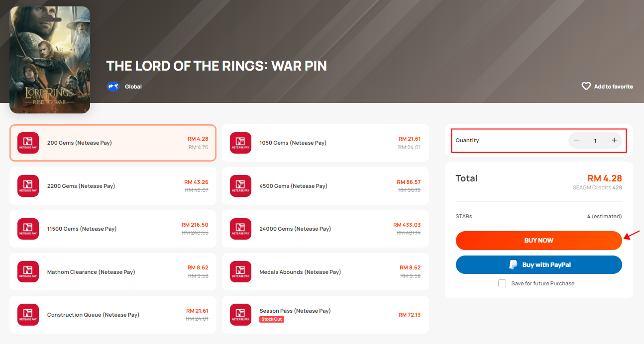Choose the 4500 Gems (Netease Pay) package
The height and width of the screenshot is (344, 644).
click(325, 186)
